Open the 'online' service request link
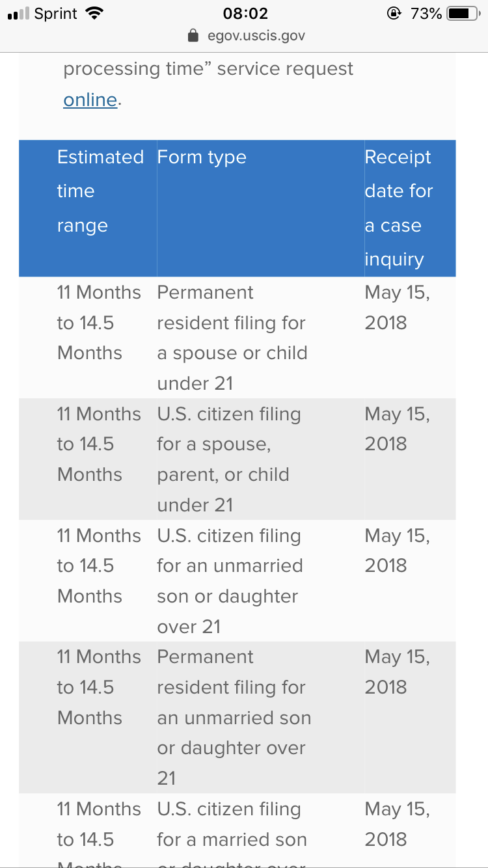The image size is (488, 868). click(90, 100)
